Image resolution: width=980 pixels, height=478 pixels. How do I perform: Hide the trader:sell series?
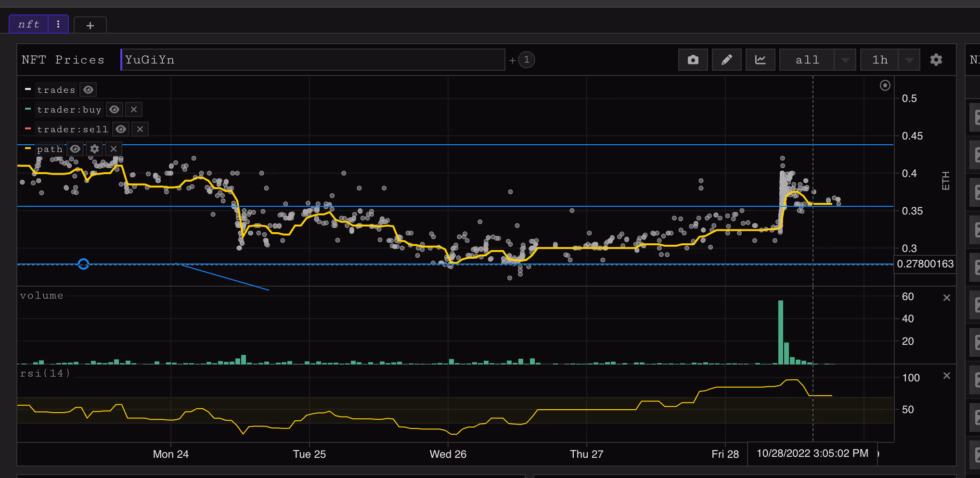121,129
